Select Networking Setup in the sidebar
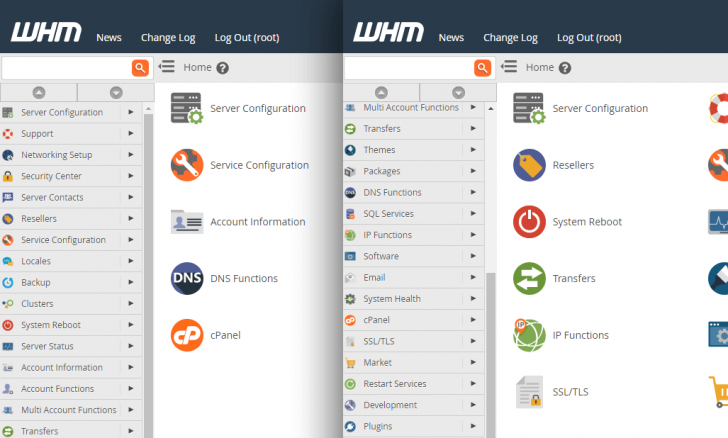The height and width of the screenshot is (438, 728). [56, 155]
